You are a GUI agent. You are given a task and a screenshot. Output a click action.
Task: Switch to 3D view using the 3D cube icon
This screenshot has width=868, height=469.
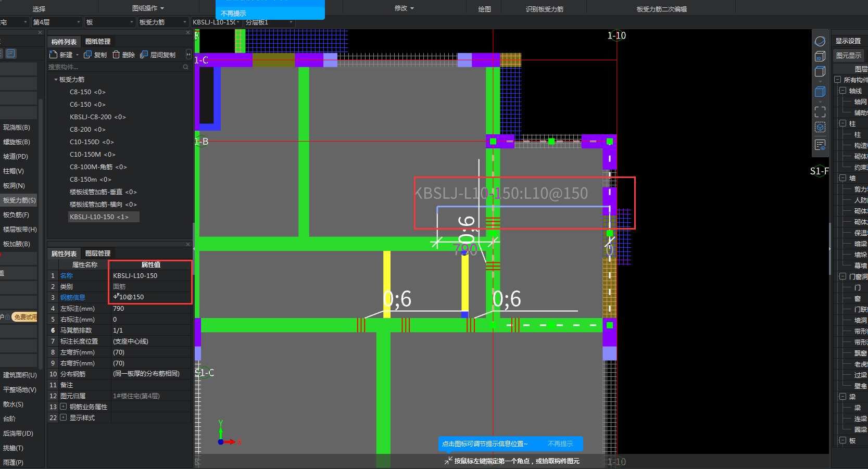[820, 56]
